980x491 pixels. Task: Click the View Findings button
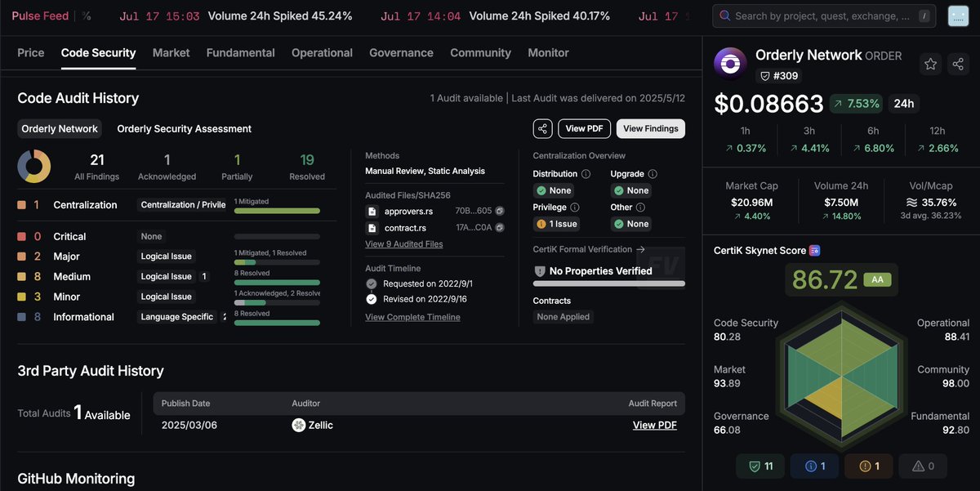coord(650,128)
